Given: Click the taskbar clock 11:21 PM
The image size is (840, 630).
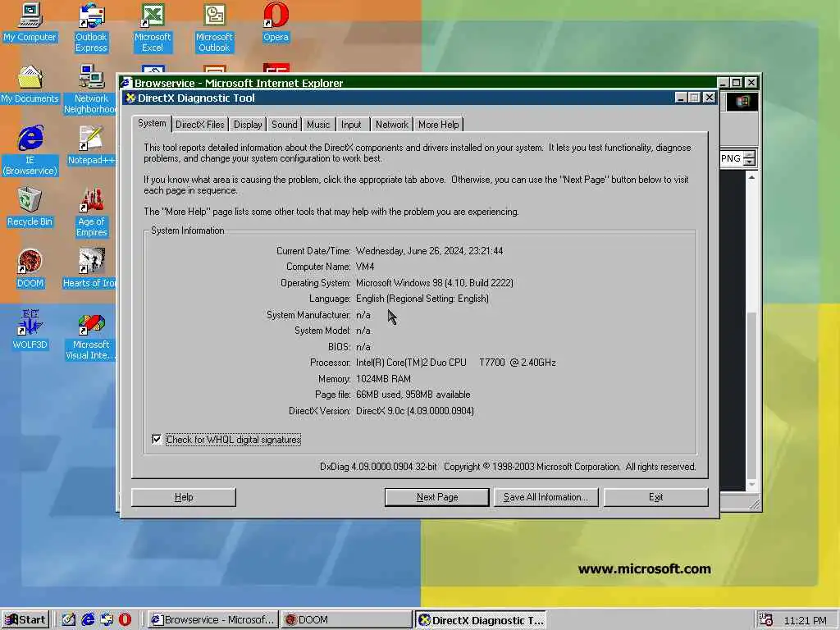Looking at the screenshot, I should tap(806, 620).
